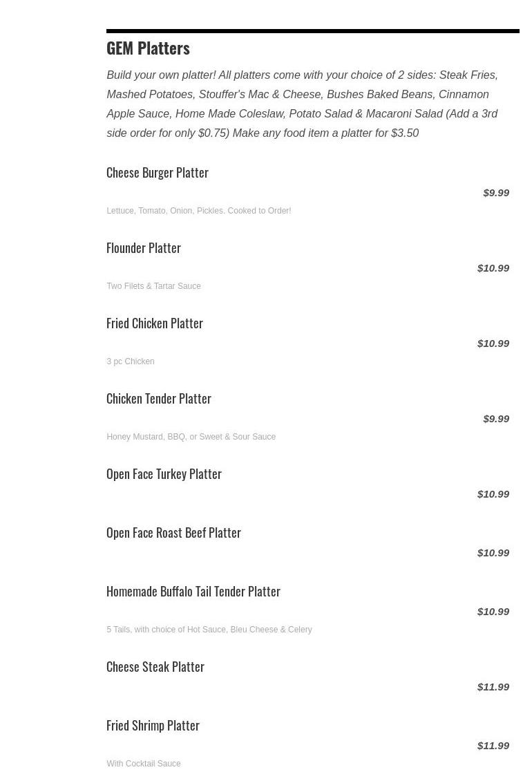
Task: Click the GEM Platters section heading
Action: (148, 48)
